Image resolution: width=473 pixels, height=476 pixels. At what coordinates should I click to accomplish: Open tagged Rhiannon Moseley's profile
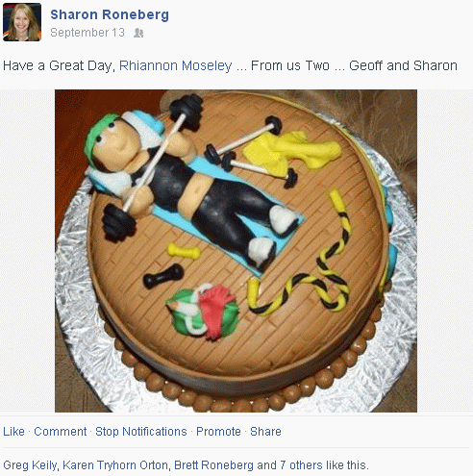[175, 65]
